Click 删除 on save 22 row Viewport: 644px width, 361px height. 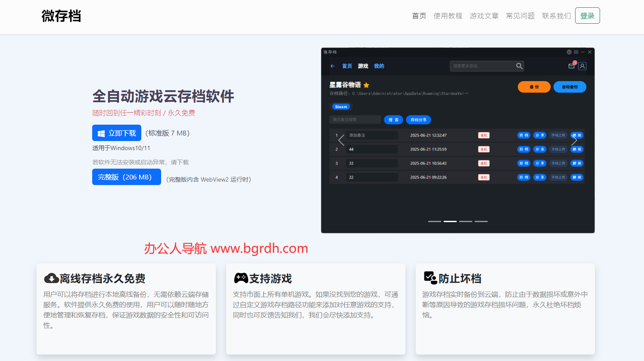577,177
